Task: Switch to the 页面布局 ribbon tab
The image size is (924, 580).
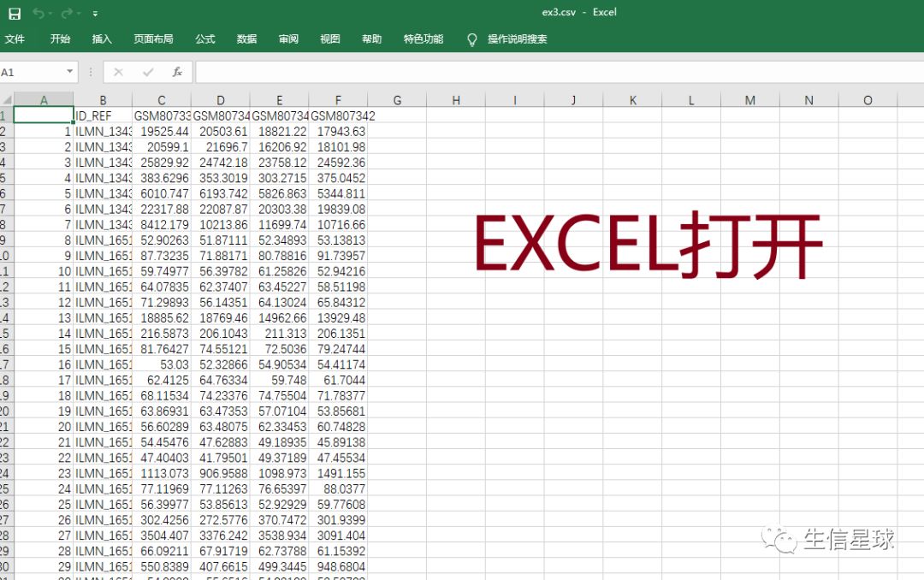Action: [x=153, y=38]
